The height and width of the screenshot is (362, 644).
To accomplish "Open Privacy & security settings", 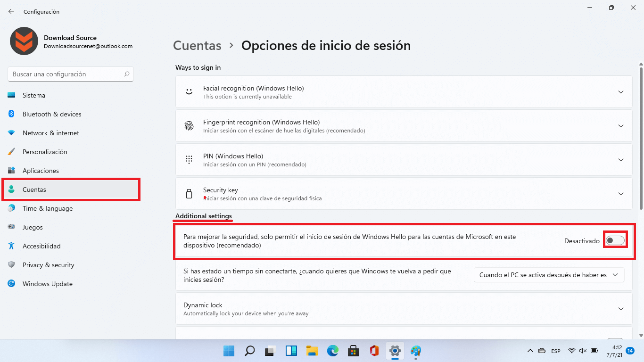I will pyautogui.click(x=71, y=265).
